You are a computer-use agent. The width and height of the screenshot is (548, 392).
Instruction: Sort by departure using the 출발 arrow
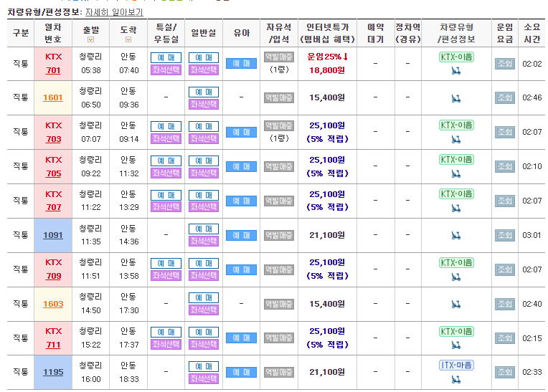click(91, 40)
